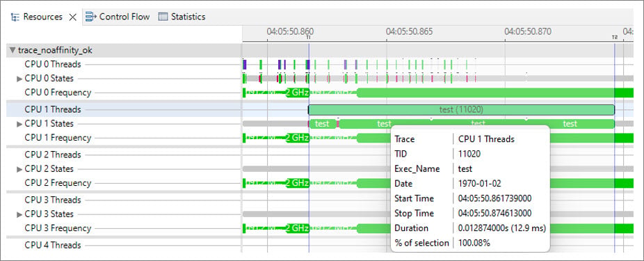The image size is (644, 261).
Task: Switch to the Control Flow tab
Action: [x=117, y=17]
